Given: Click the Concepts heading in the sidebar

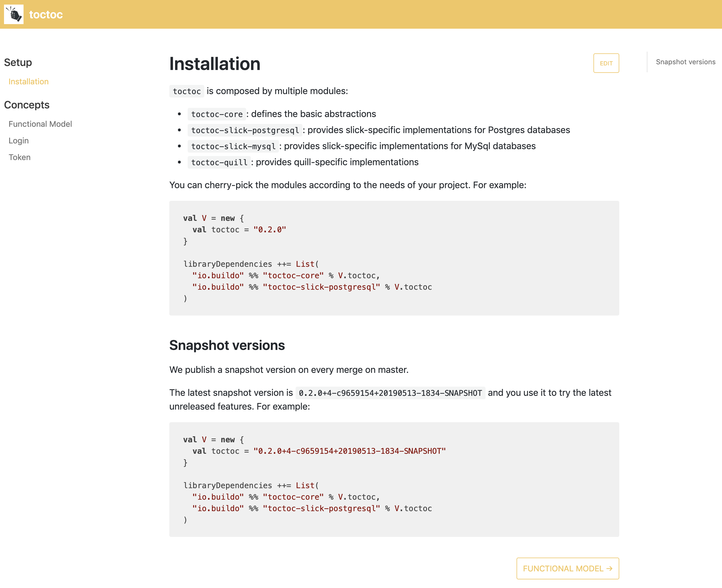Looking at the screenshot, I should click(27, 105).
